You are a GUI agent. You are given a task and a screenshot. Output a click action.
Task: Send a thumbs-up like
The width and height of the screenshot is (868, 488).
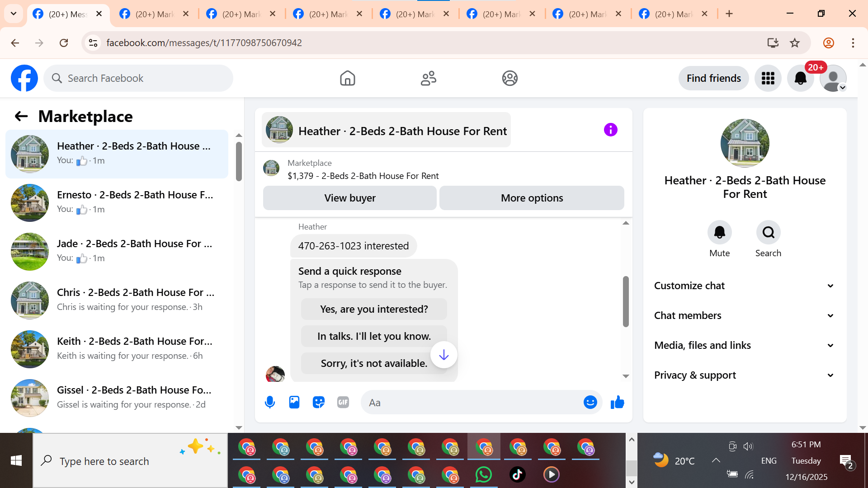point(617,402)
